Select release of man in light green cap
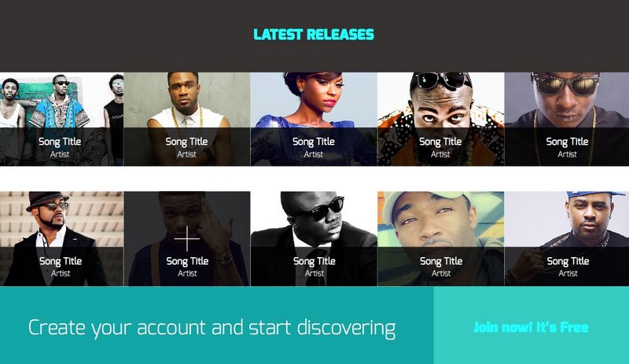 tap(440, 238)
